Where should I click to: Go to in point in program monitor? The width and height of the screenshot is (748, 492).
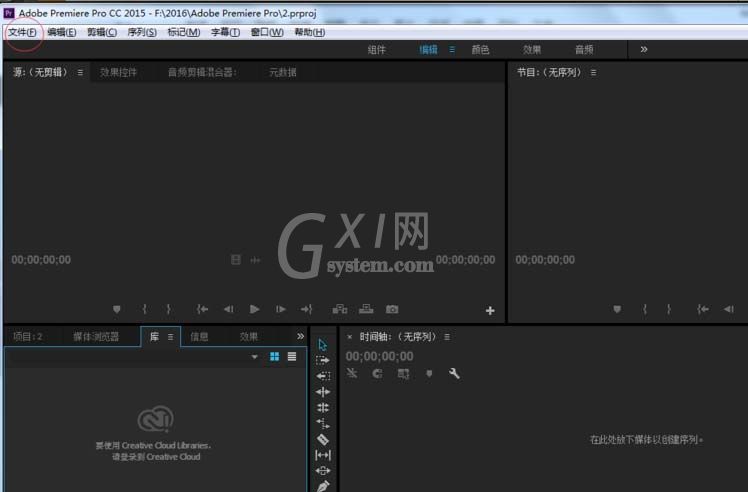[x=703, y=309]
